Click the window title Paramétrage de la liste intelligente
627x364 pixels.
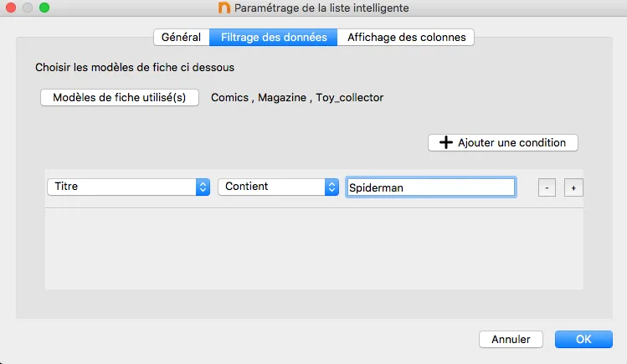[322, 8]
